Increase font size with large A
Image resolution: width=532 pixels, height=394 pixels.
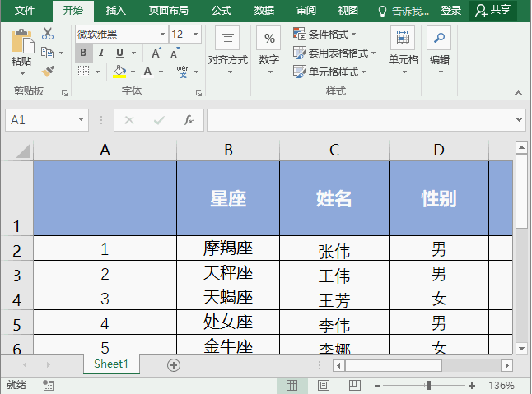click(156, 53)
